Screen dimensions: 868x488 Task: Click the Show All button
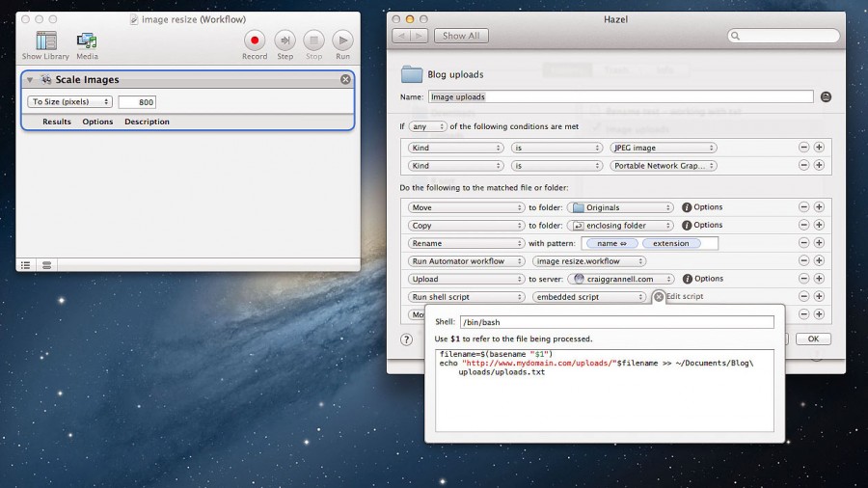pyautogui.click(x=461, y=36)
